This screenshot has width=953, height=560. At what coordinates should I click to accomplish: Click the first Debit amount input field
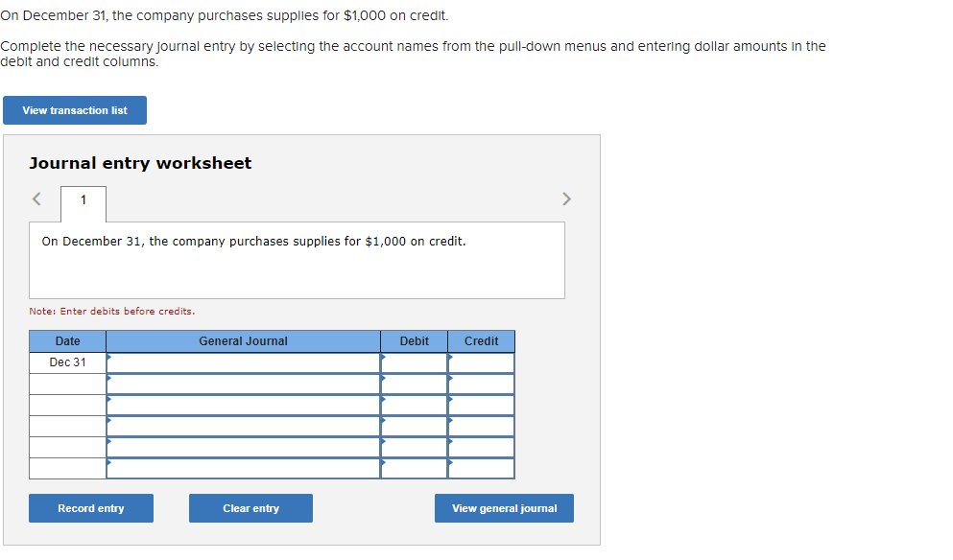[415, 362]
